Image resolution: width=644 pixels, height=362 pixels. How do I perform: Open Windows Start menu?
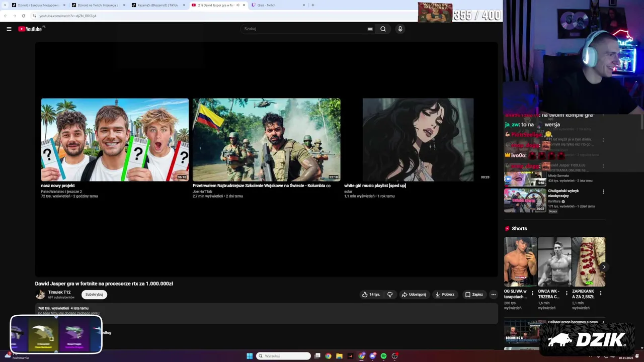(x=250, y=356)
